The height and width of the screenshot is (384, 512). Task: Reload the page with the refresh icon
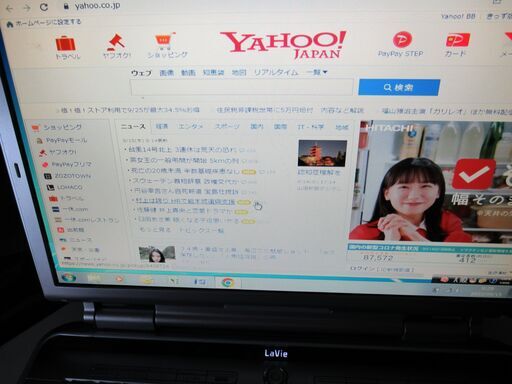[44, 7]
